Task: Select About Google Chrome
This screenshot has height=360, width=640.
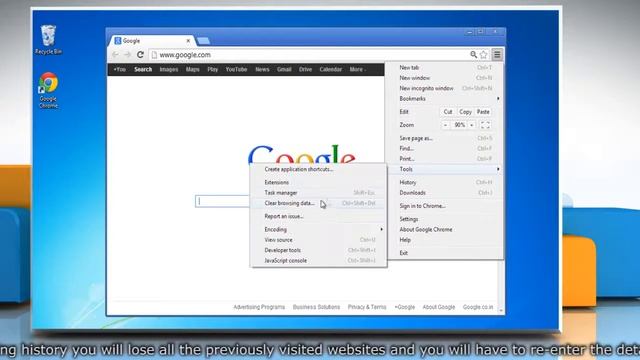Action: (445, 229)
